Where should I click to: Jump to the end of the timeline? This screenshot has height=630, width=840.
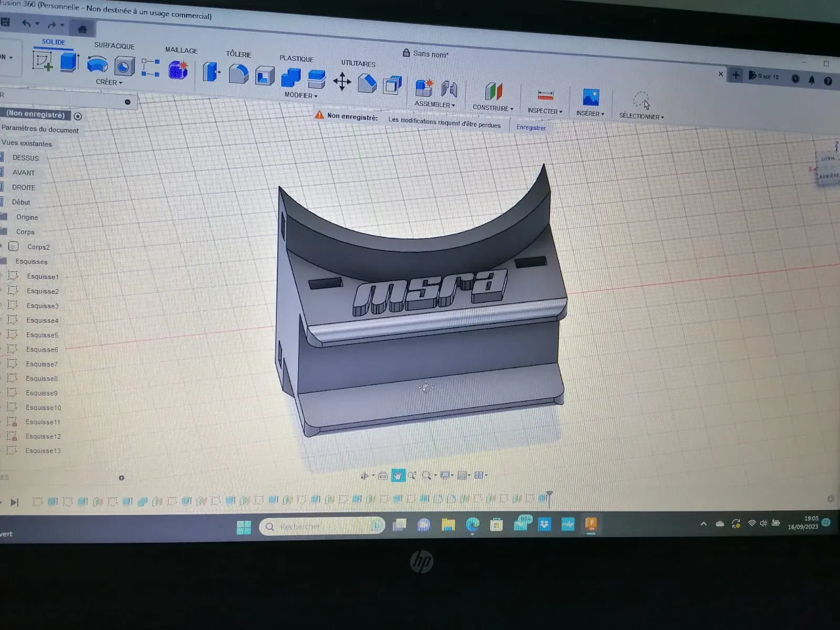point(14,502)
